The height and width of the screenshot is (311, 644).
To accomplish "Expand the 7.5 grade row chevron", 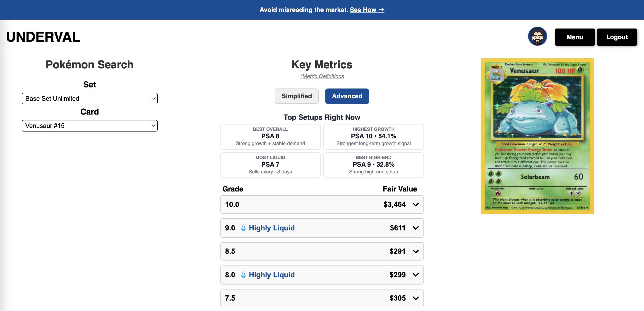I will tap(416, 298).
